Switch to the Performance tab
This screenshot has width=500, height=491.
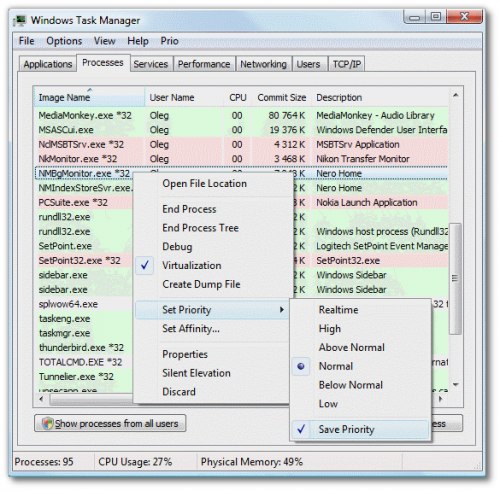pos(204,64)
